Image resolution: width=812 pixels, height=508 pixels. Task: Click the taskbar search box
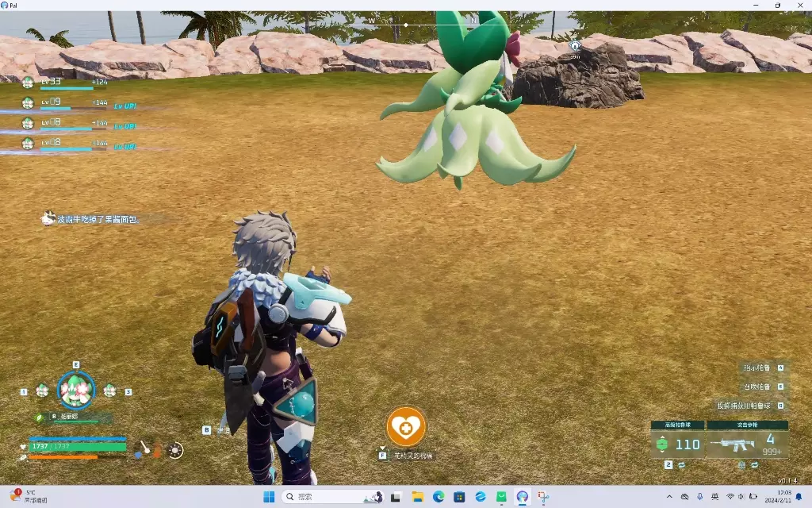click(332, 497)
